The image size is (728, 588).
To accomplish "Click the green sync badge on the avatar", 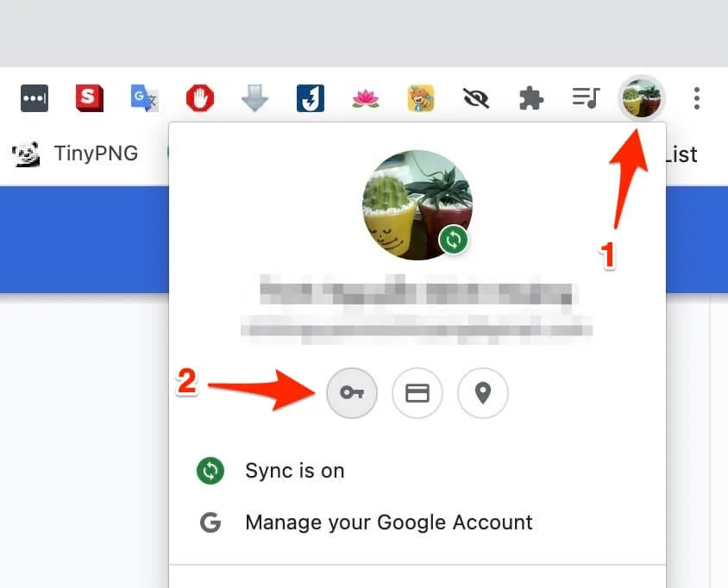I will [455, 240].
